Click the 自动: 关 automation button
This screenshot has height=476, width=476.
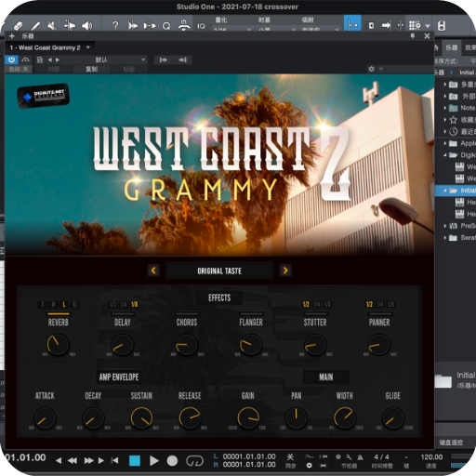(x=19, y=69)
